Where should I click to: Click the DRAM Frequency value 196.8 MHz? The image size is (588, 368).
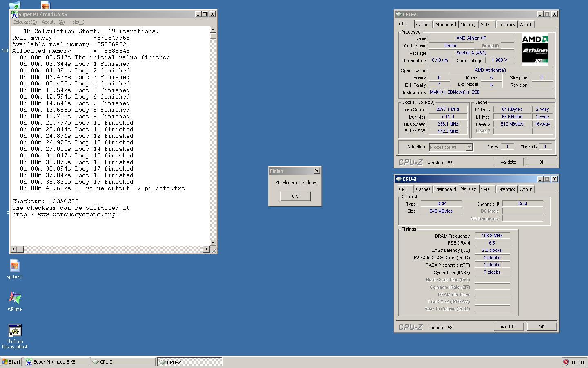coord(492,236)
